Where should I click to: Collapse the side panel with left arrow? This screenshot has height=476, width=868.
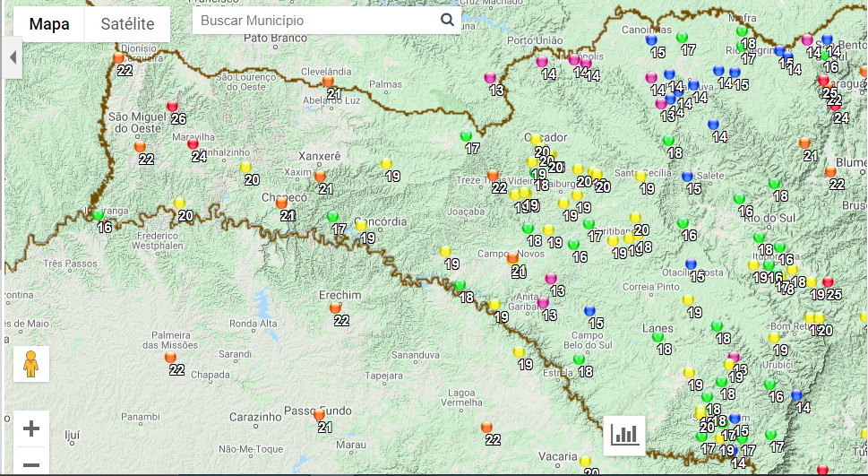coord(13,57)
